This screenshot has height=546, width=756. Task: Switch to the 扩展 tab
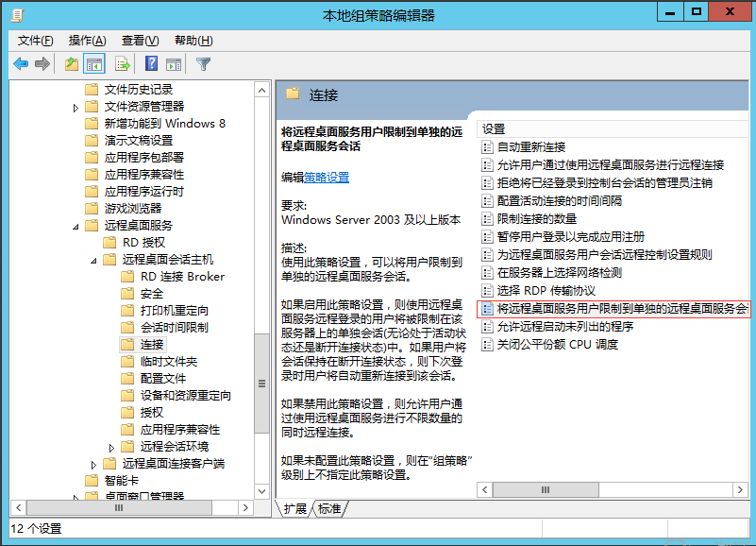coord(294,509)
